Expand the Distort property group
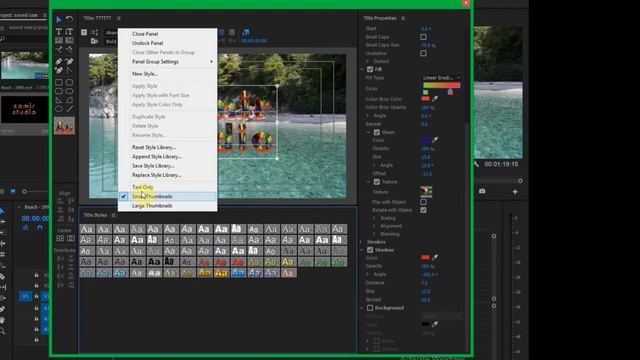640x360 pixels. [367, 61]
